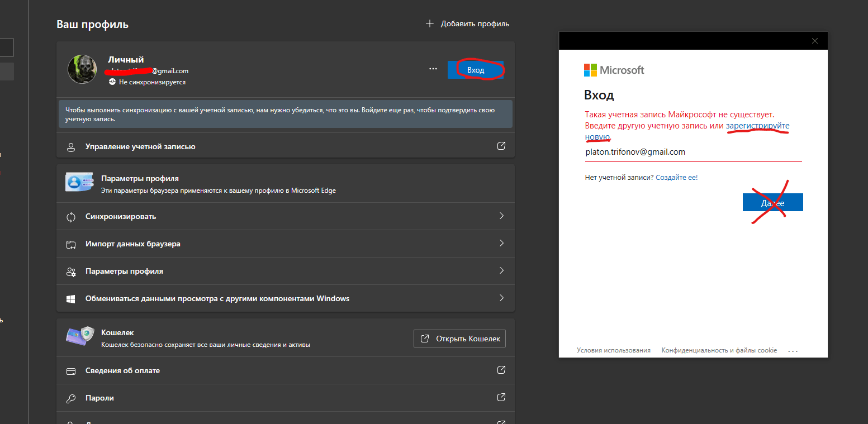Click the Кошелек безопасно сохраняет description text
The height and width of the screenshot is (424, 868).
click(x=206, y=345)
